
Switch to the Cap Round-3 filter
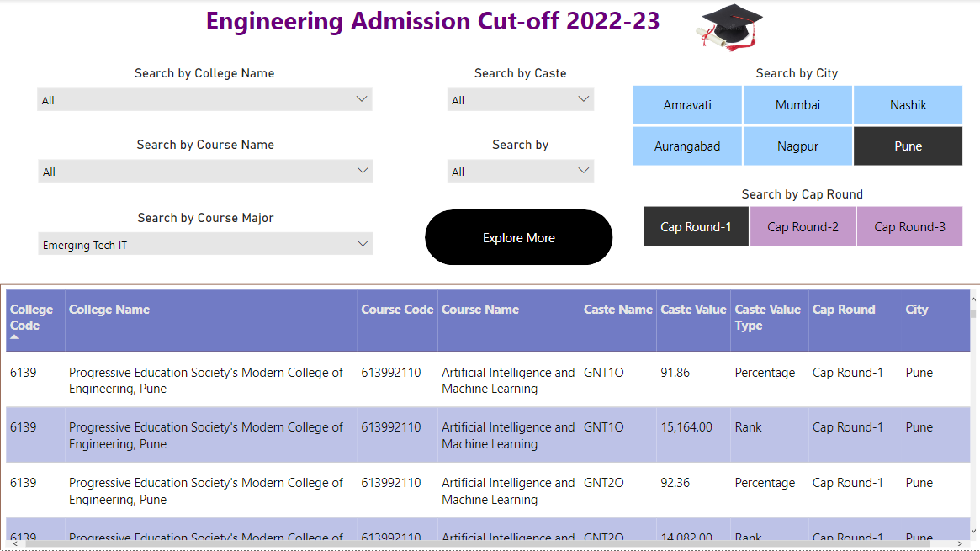pos(909,226)
